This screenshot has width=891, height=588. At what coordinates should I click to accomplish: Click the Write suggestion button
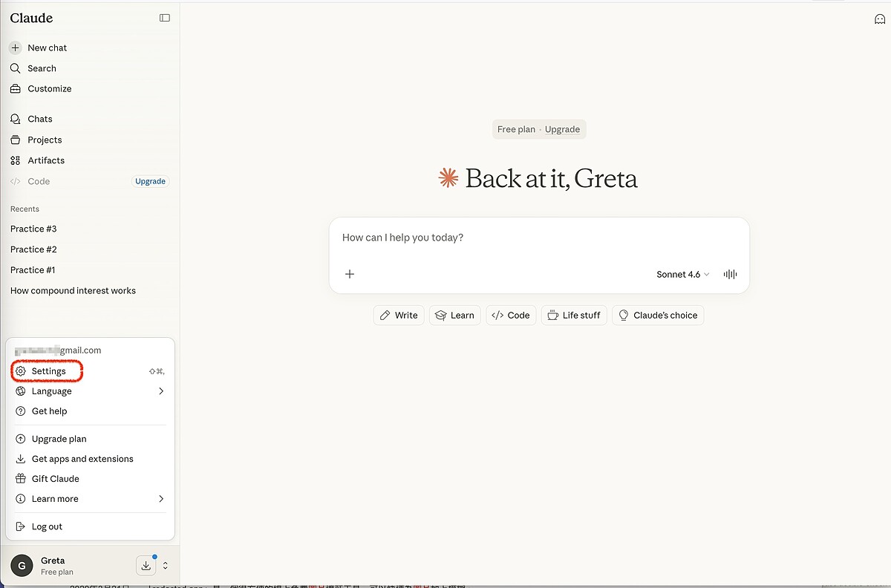(x=399, y=315)
